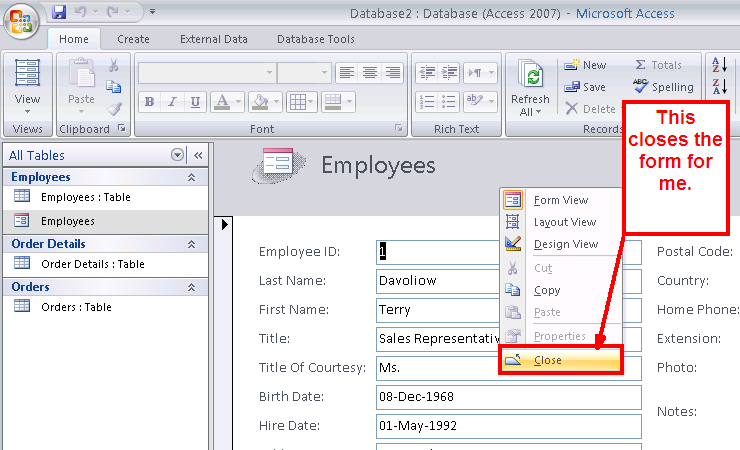The image size is (740, 450).
Task: Apply fill/back color bucket
Action: pyautogui.click(x=260, y=102)
